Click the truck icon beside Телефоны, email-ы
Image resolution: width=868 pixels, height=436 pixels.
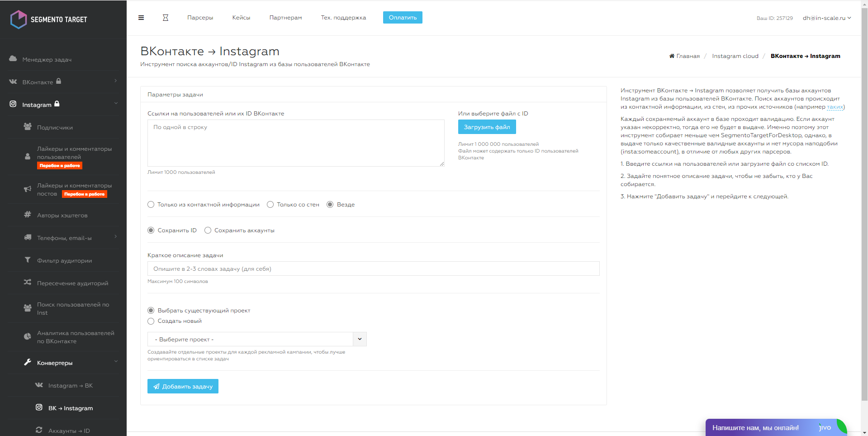point(28,237)
